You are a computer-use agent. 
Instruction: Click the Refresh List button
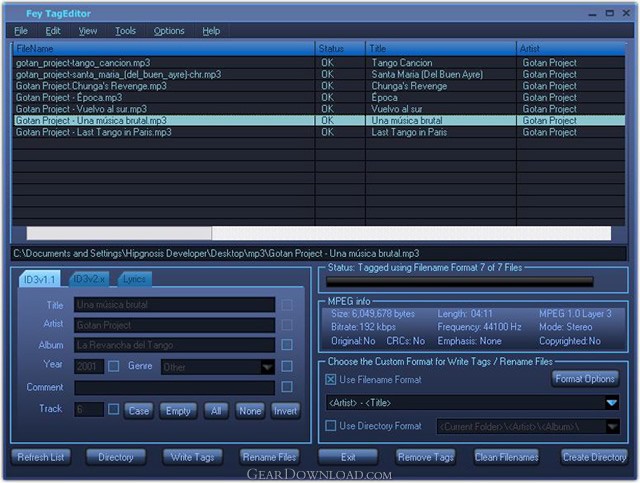[x=41, y=457]
